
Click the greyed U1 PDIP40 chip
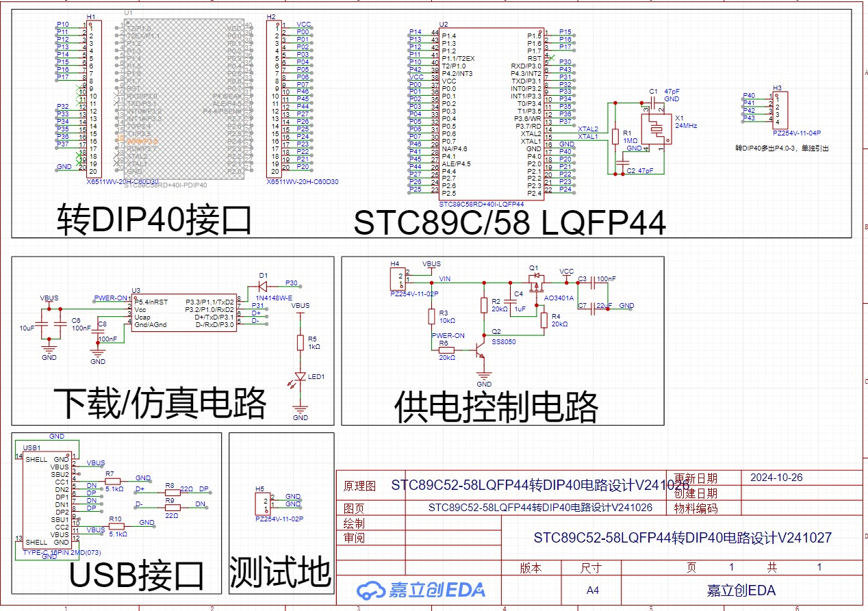(x=185, y=100)
